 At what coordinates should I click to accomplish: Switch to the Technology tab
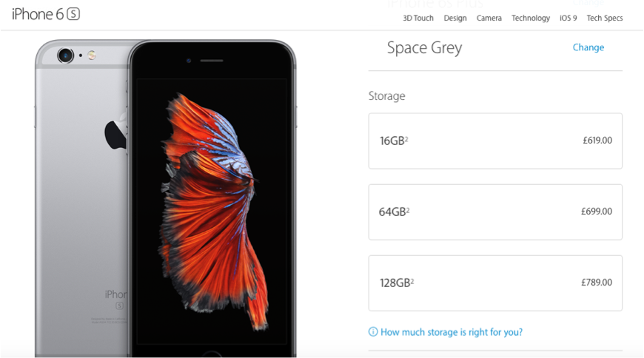[x=531, y=18]
